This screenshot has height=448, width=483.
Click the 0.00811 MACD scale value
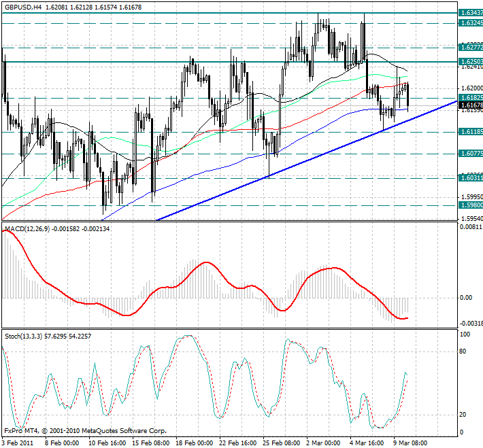[x=471, y=227]
